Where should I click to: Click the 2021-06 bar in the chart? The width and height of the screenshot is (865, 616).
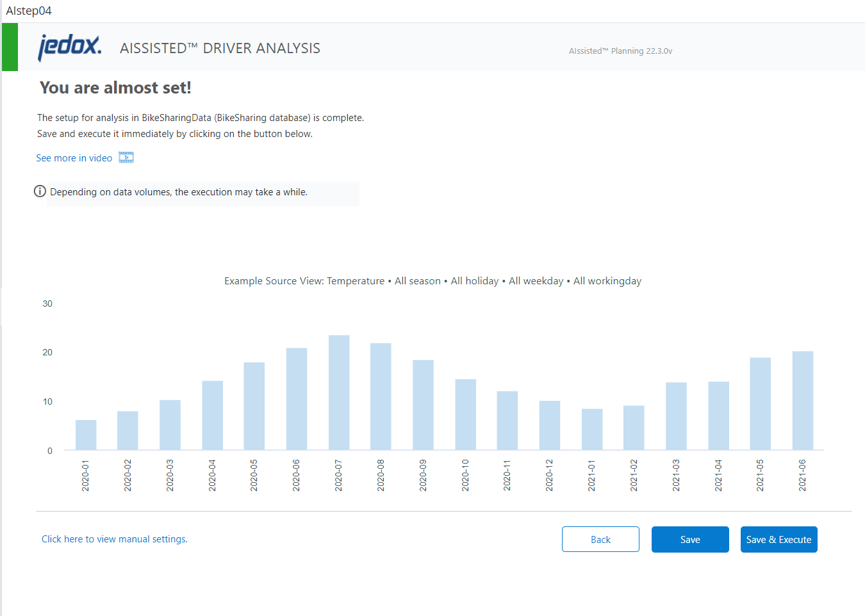point(803,400)
